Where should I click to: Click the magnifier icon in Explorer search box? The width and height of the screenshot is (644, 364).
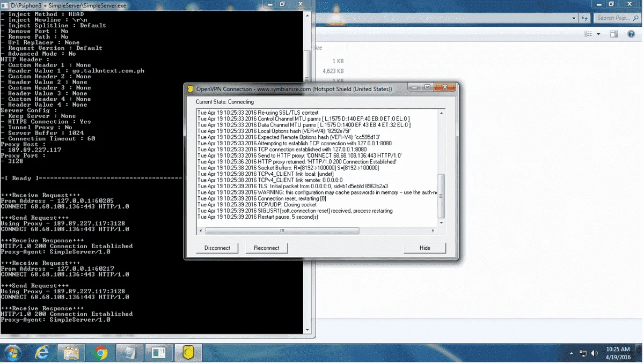pyautogui.click(x=637, y=18)
